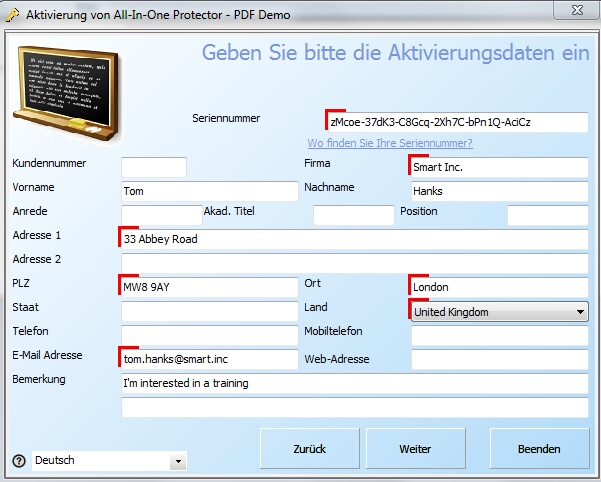Viewport: 601px width, 482px height.
Task: Click the Seriennummer input field
Action: [x=457, y=122]
